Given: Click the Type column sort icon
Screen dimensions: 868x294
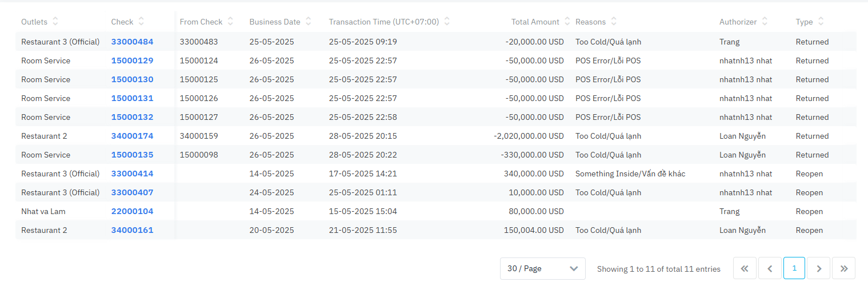Looking at the screenshot, I should tap(821, 22).
